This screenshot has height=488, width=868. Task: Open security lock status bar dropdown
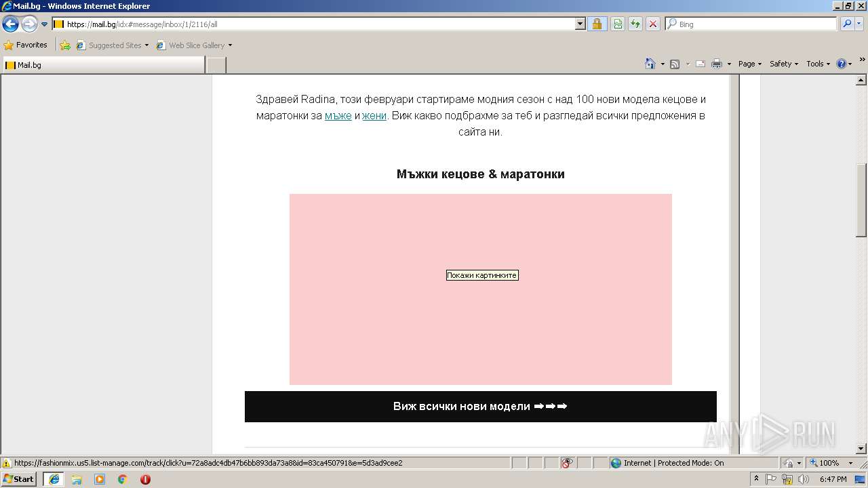(x=792, y=463)
